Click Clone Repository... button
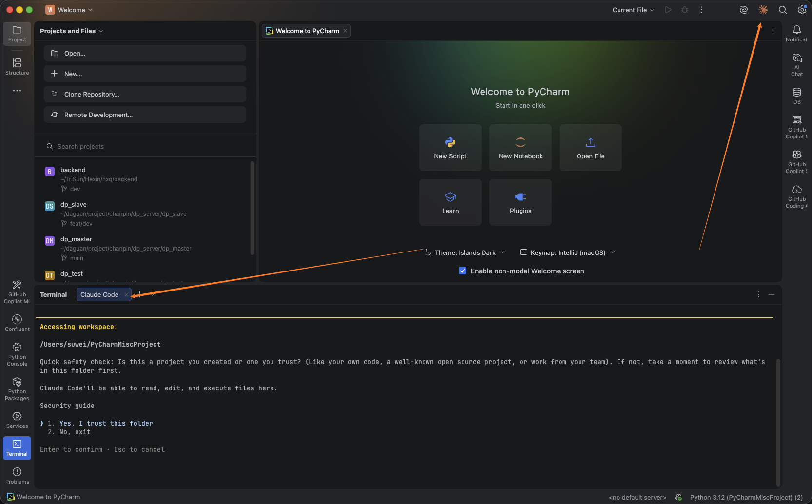 [x=145, y=94]
